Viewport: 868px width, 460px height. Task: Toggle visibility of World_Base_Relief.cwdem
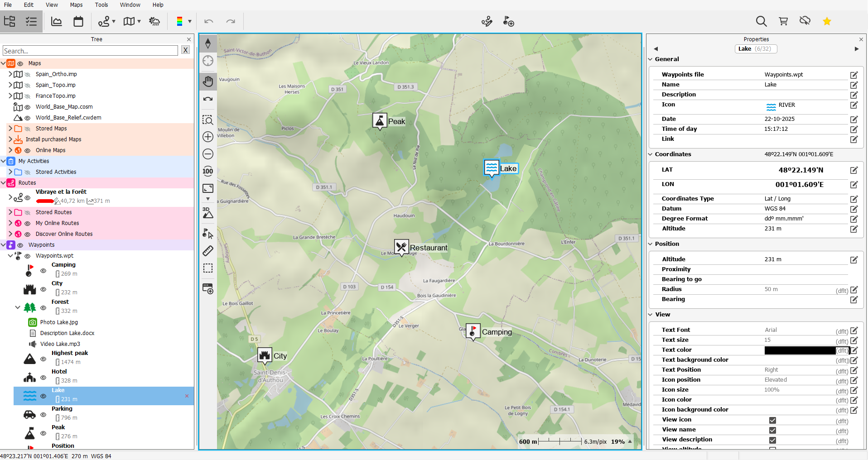tap(27, 118)
